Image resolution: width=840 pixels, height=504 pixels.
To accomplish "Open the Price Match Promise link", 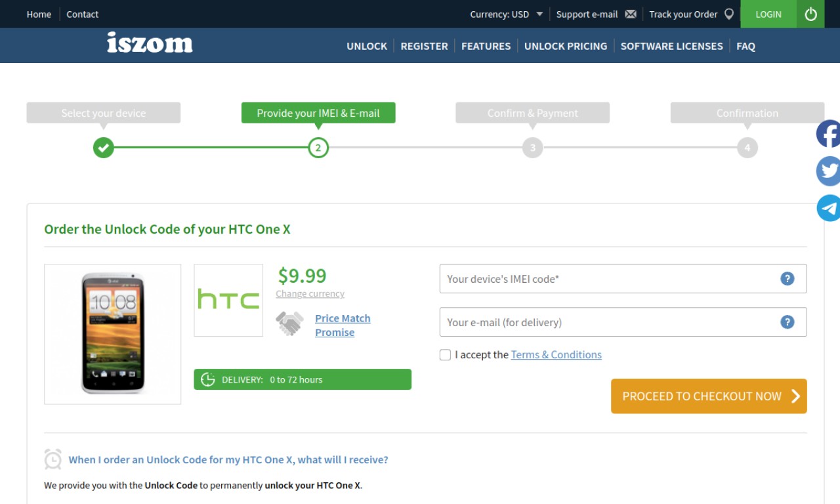I will tap(343, 325).
